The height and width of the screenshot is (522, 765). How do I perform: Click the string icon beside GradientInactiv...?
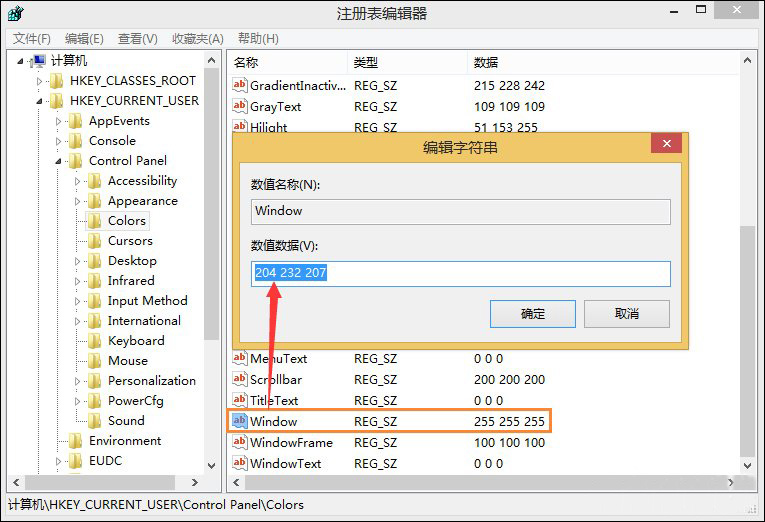240,85
